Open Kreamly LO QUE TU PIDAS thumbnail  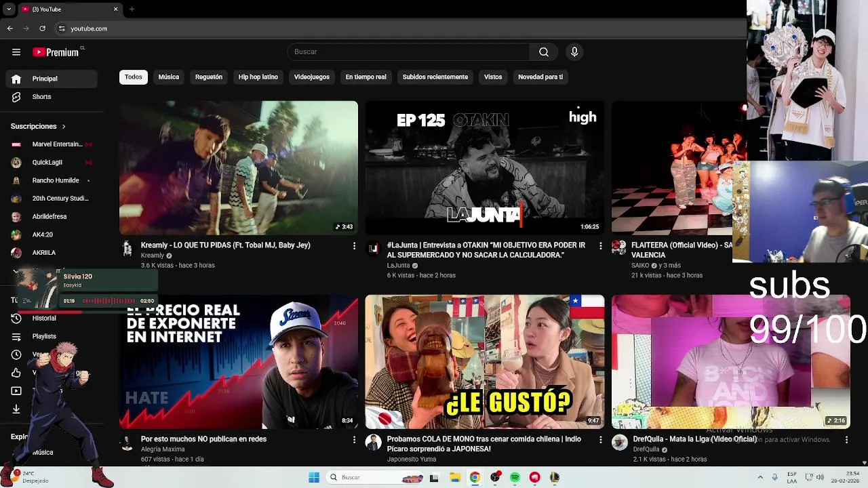pos(239,167)
